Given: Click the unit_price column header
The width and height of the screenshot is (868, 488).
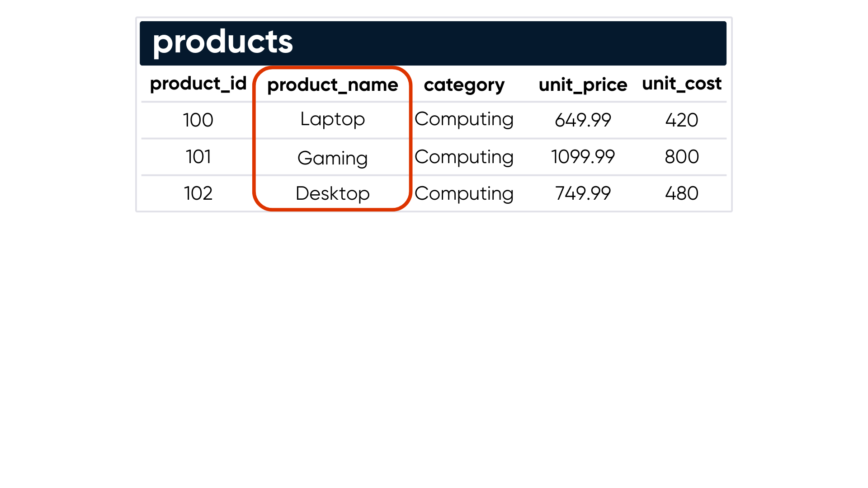Looking at the screenshot, I should coord(583,85).
